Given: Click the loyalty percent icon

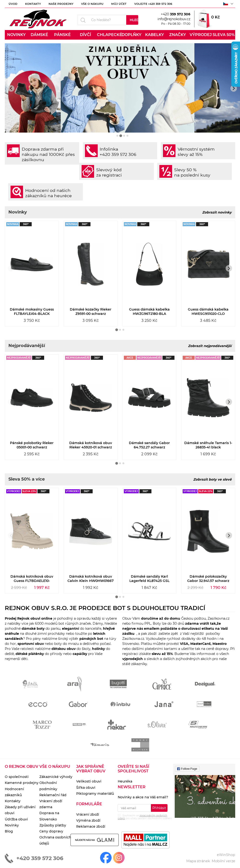Looking at the screenshot, I should point(169,151).
